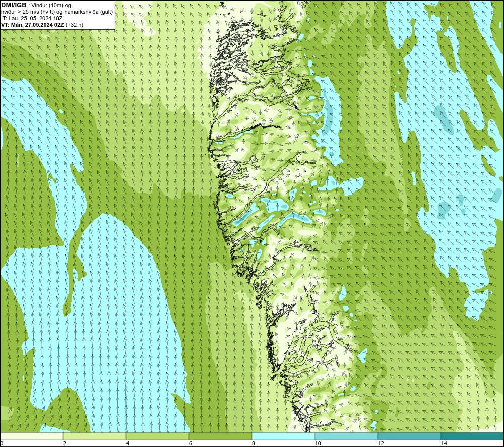The height and width of the screenshot is (447, 504).
Task: Click the teal 12–14 colorbar segment
Action: point(409,436)
